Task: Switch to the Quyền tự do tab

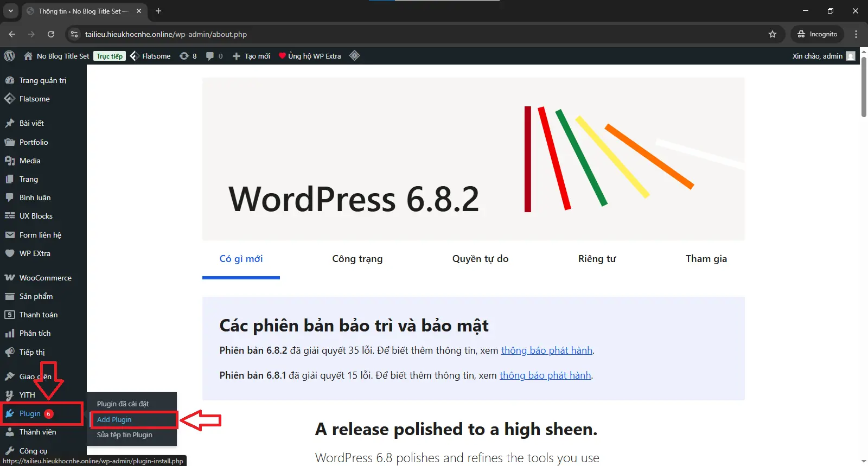Action: 480,259
